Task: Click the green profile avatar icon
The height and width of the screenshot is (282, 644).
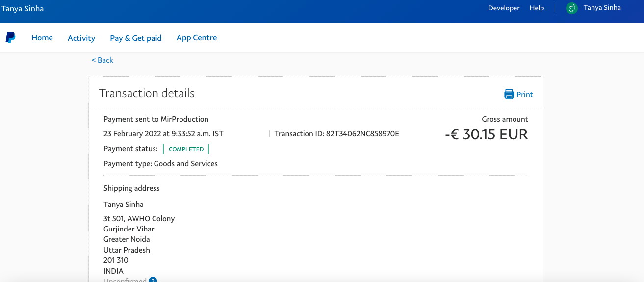Action: click(571, 8)
